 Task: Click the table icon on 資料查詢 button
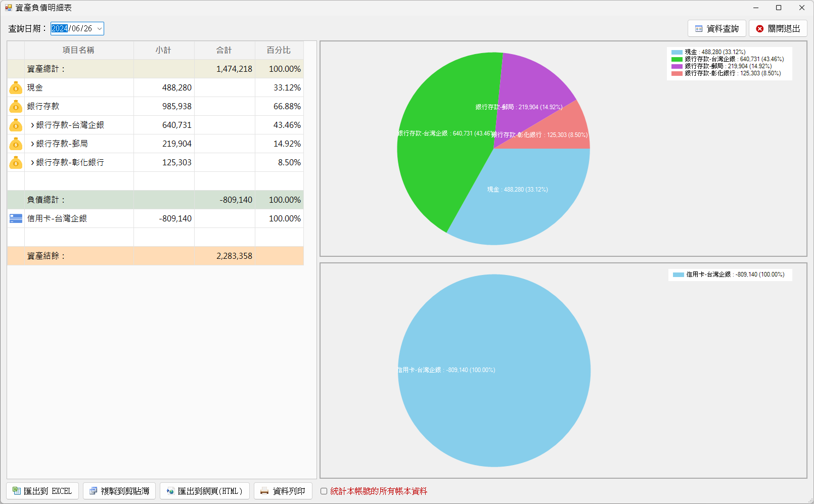(699, 29)
